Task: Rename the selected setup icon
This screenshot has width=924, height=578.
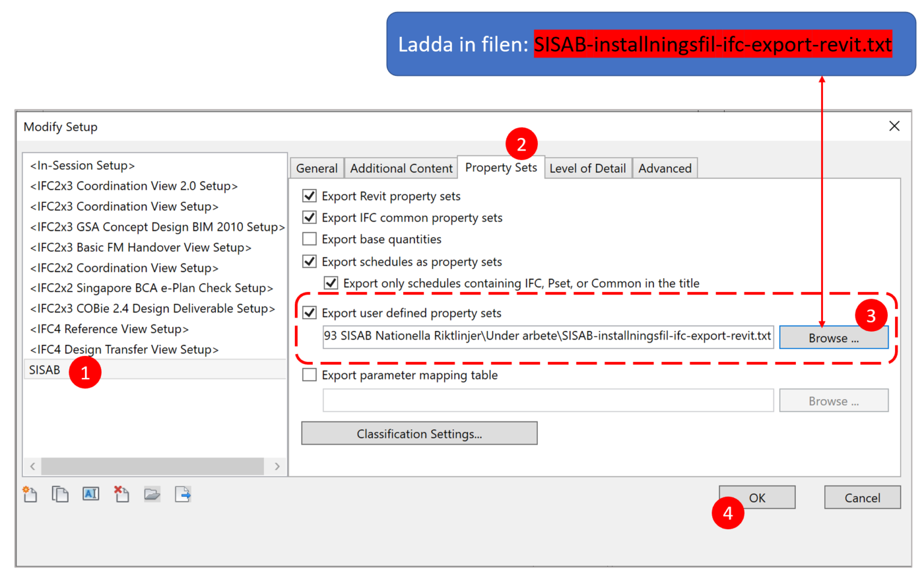Action: click(91, 494)
